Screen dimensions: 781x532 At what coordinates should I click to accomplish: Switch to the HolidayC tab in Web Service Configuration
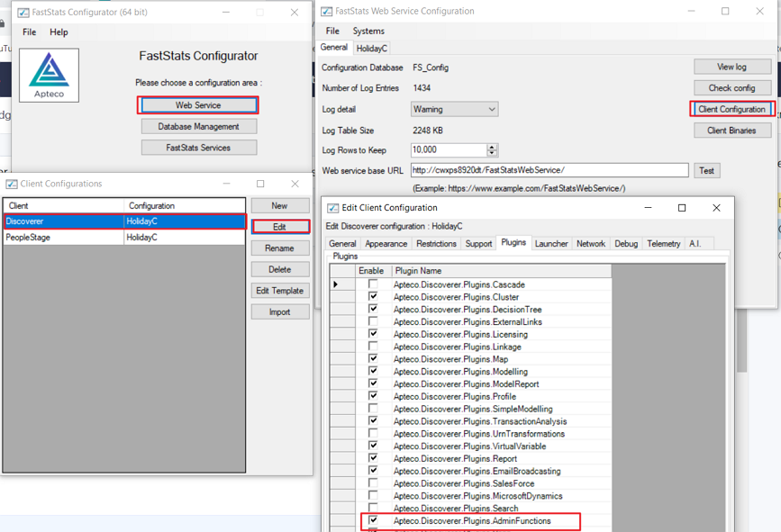click(371, 49)
